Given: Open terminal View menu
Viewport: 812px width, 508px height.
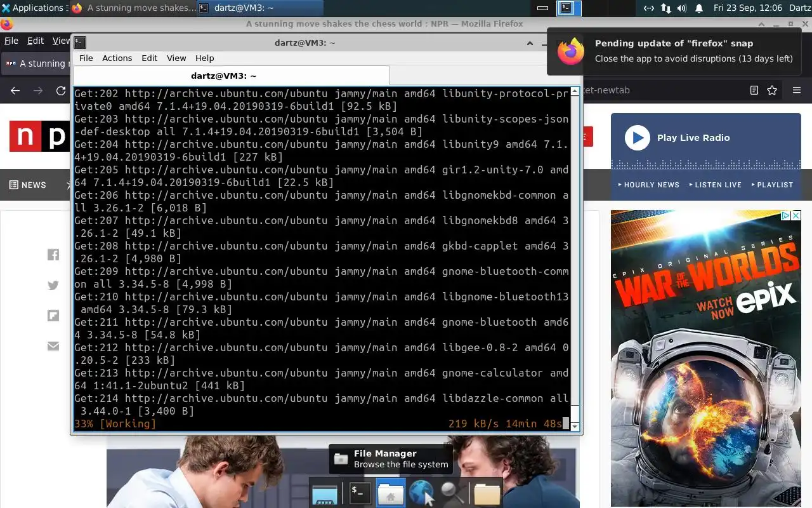Looking at the screenshot, I should tap(176, 58).
